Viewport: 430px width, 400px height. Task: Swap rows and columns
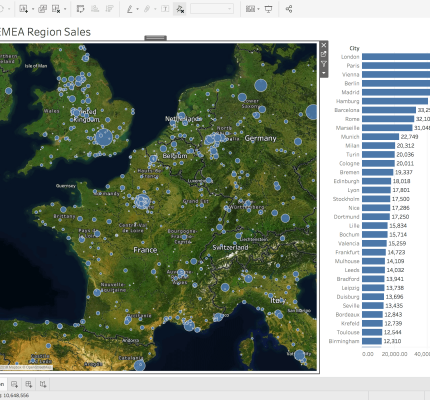80,9
